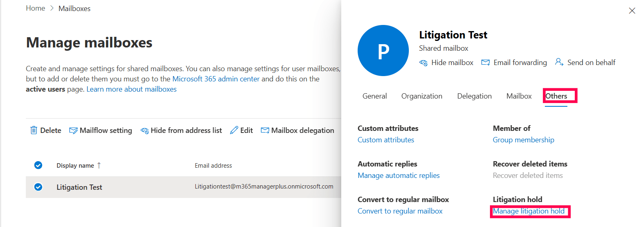This screenshot has height=227, width=644.
Task: Select the Organization tab
Action: 422,96
